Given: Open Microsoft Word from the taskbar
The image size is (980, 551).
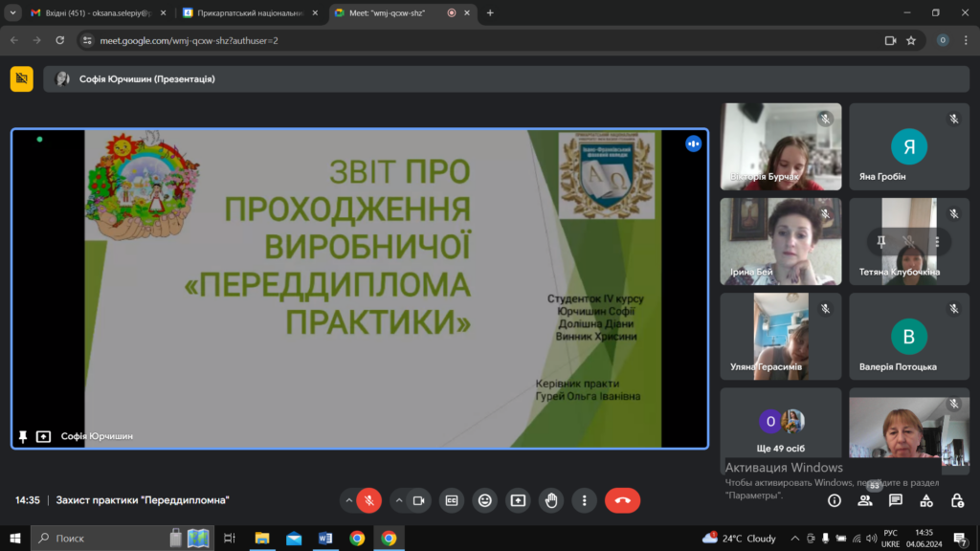Looking at the screenshot, I should 324,539.
